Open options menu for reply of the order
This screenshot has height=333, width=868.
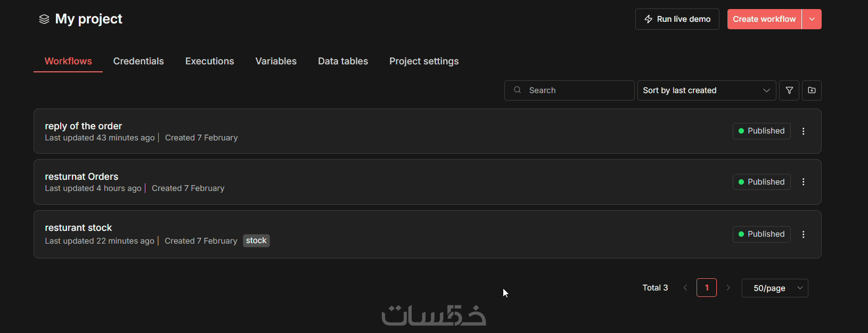coord(804,131)
